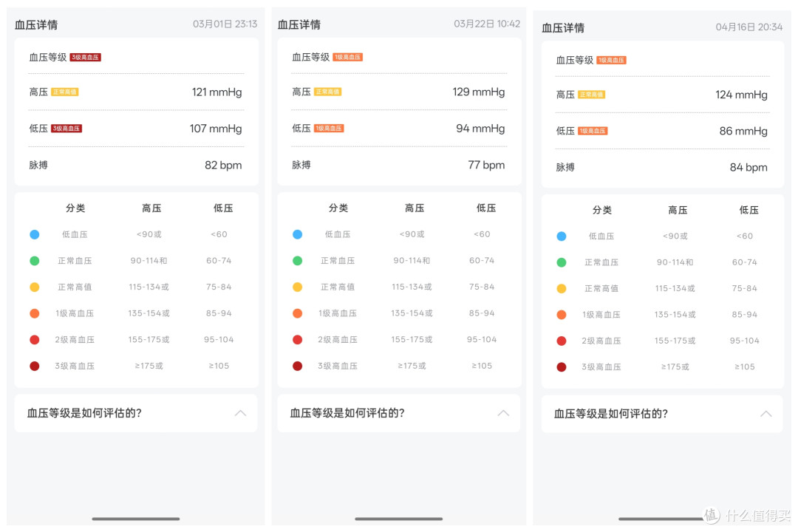Click 脉搏 label in the 82 bpm row

point(38,165)
